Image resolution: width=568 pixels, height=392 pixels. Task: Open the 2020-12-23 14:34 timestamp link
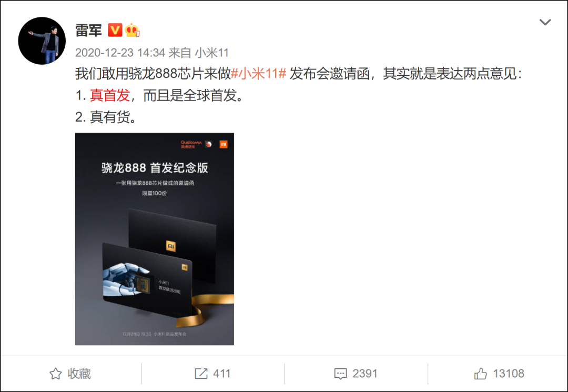point(120,53)
